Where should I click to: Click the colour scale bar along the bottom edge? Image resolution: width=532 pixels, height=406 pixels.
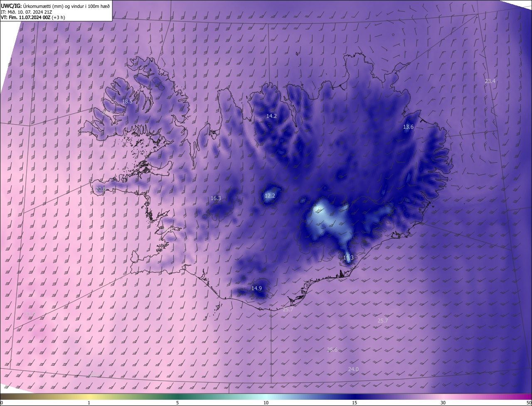point(266,396)
